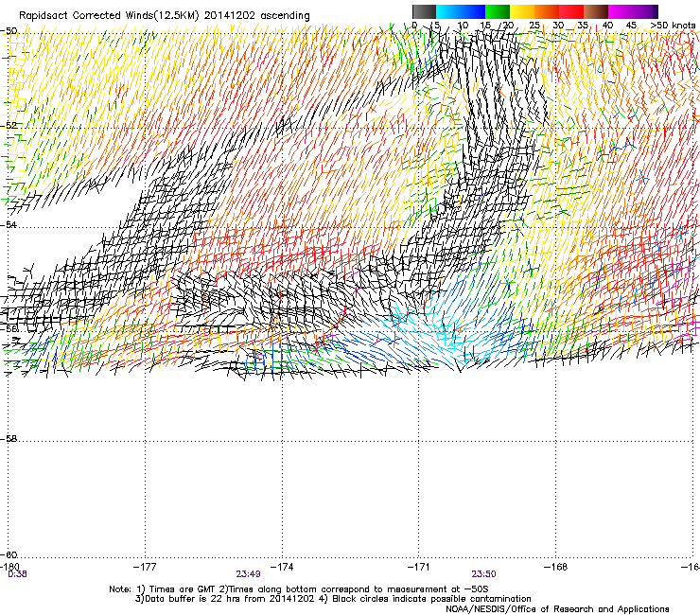Click the blue 10-15 knots legend segment
This screenshot has height=615, width=700.
pos(473,11)
